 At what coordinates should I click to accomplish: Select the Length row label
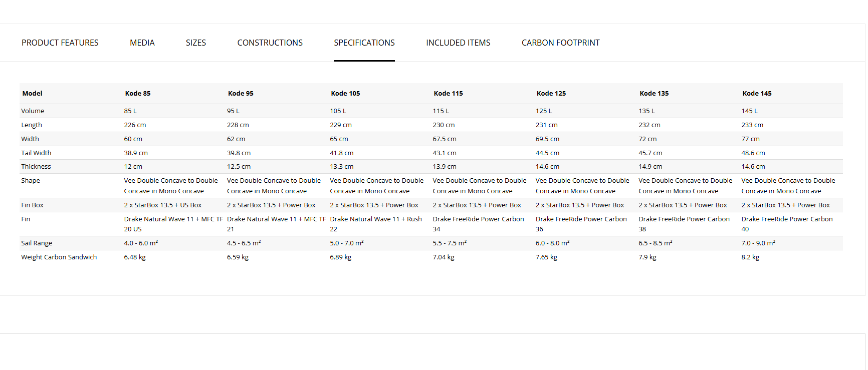click(x=32, y=125)
